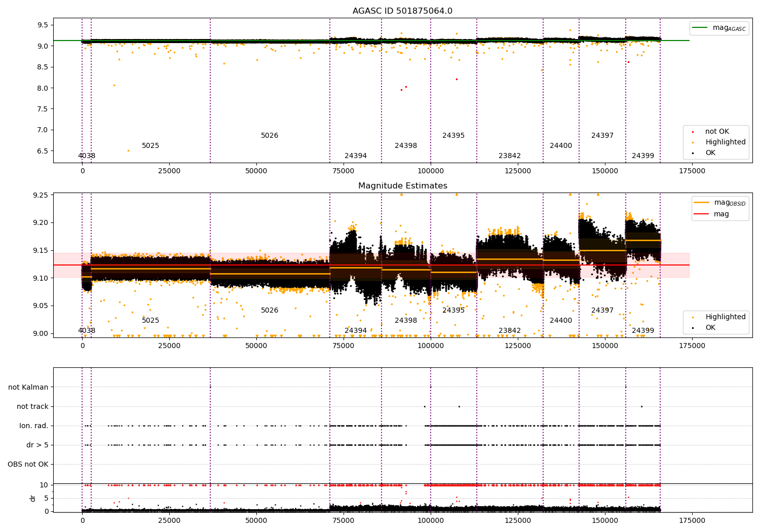
Task: Click obsid label 23842 in Magnitude Estimates plot
Action: (x=510, y=331)
